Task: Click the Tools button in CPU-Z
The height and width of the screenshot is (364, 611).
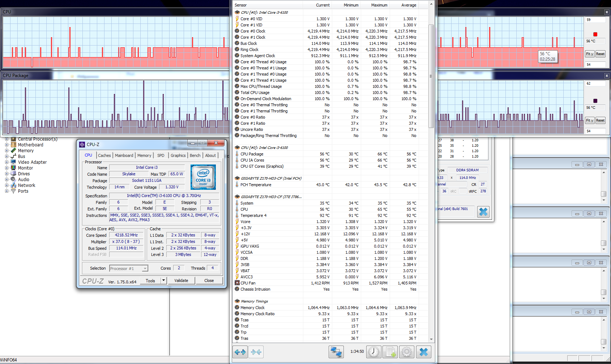Action: pos(150,281)
